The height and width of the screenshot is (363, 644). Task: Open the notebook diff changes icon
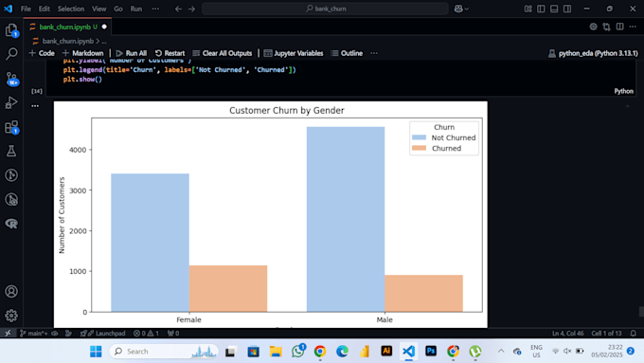click(x=607, y=27)
